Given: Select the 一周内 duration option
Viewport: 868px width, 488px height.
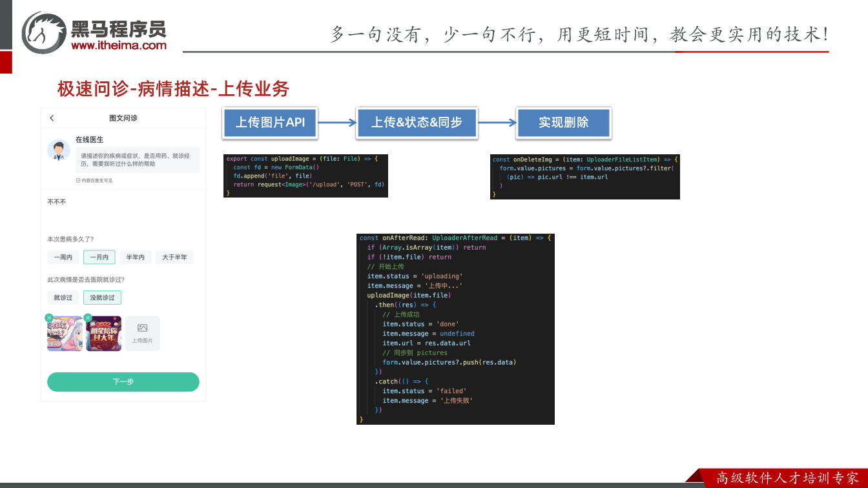Looking at the screenshot, I should point(63,257).
